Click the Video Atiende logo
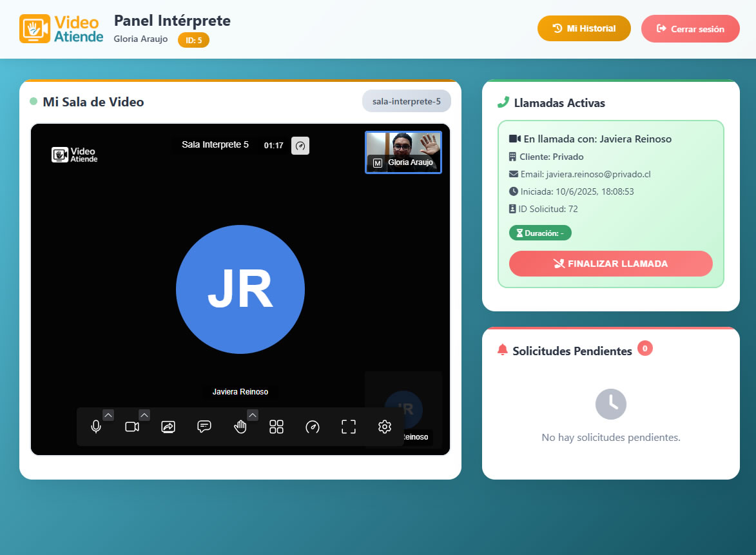Viewport: 756px width, 555px height. (x=61, y=29)
